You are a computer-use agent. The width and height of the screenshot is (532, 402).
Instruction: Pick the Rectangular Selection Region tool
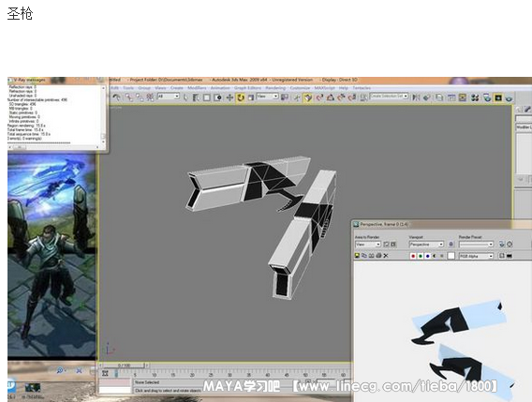[207, 97]
